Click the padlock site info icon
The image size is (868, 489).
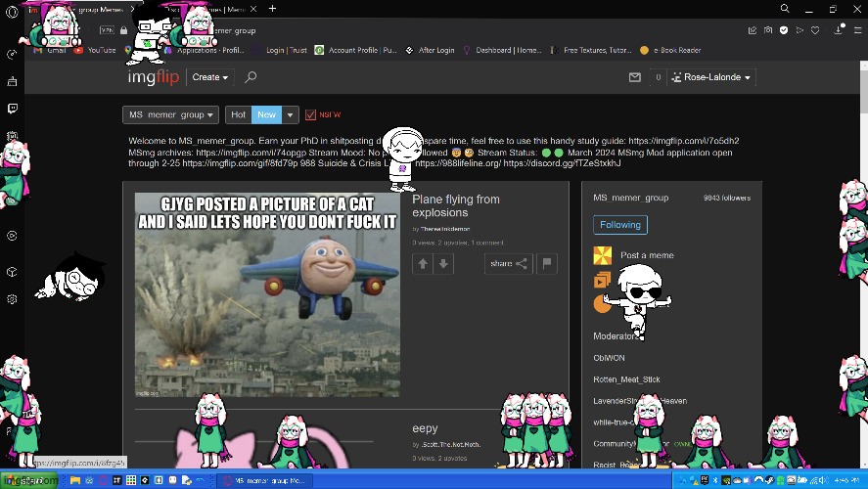coord(123,30)
